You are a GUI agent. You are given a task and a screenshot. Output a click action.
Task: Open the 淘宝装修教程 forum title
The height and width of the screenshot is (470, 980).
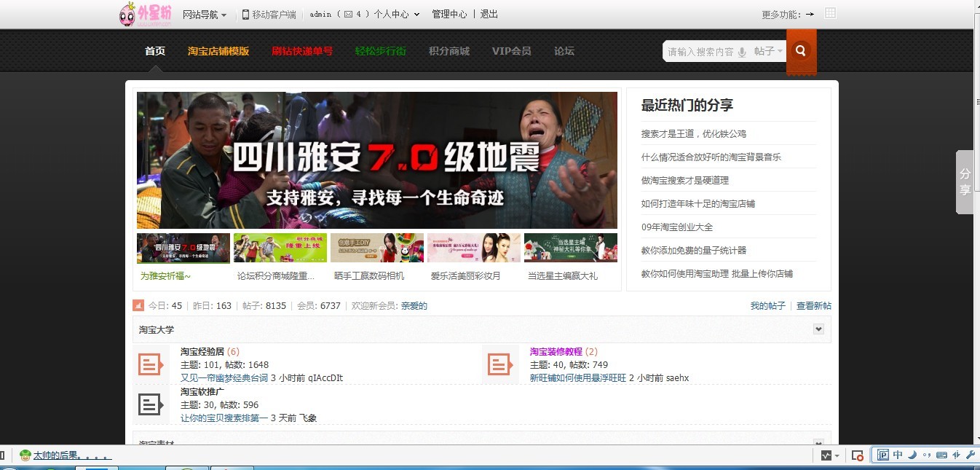(x=556, y=352)
